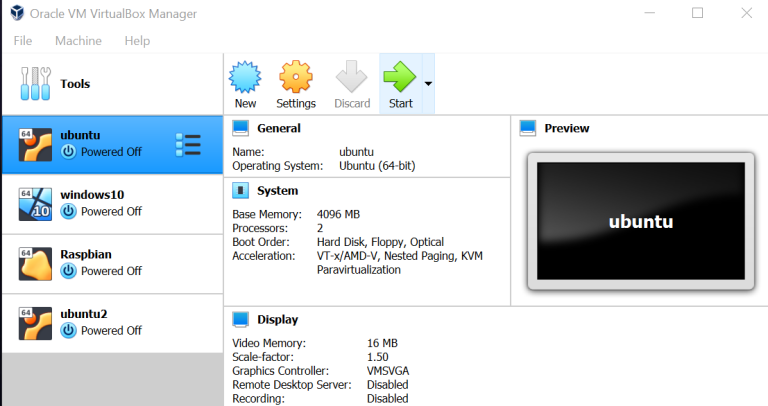Collapse the Display section header
This screenshot has height=406, width=768.
pos(277,319)
